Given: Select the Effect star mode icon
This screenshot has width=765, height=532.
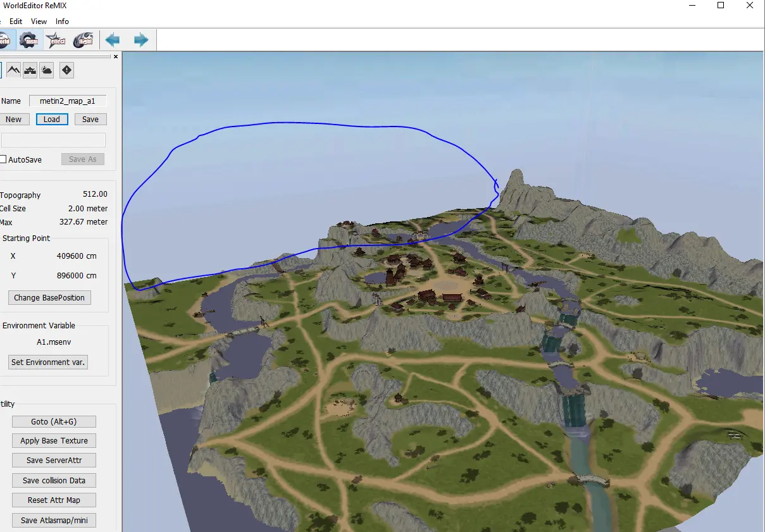Looking at the screenshot, I should point(56,40).
